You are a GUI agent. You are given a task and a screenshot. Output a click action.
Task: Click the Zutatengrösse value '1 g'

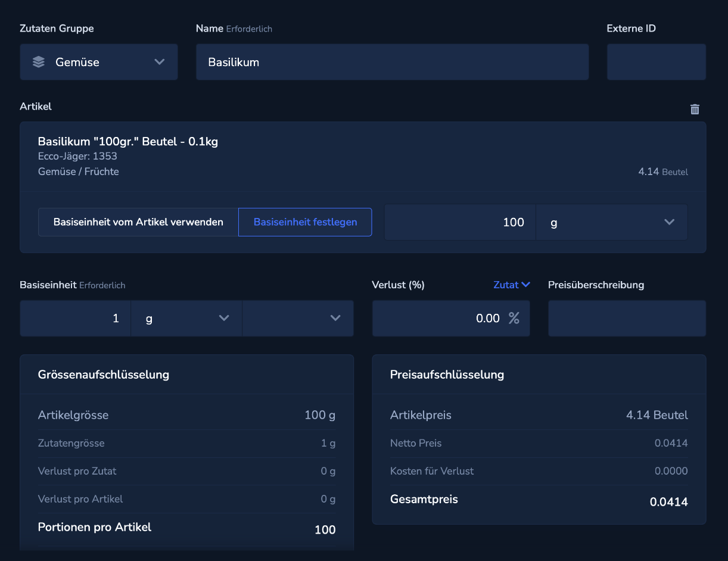coord(328,443)
